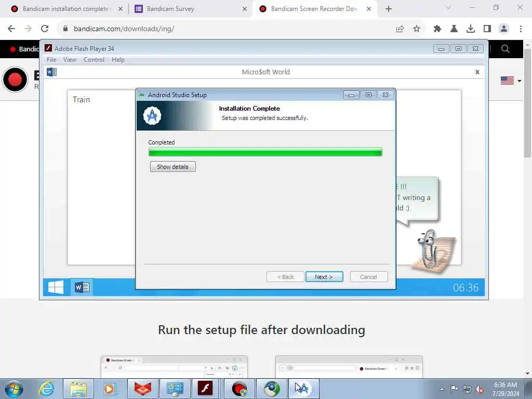Screen dimensions: 532x399
Task: Click the share page icon
Action: pyautogui.click(x=400, y=29)
